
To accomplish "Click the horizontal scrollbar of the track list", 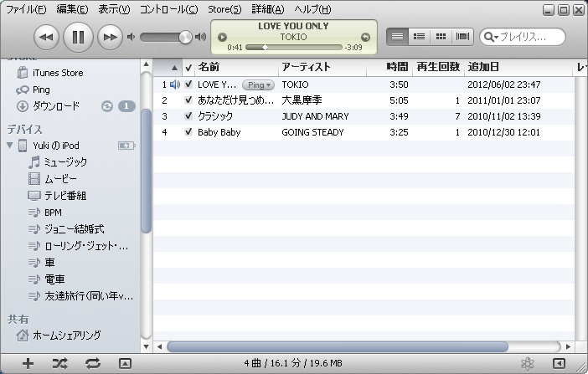I will click(338, 346).
